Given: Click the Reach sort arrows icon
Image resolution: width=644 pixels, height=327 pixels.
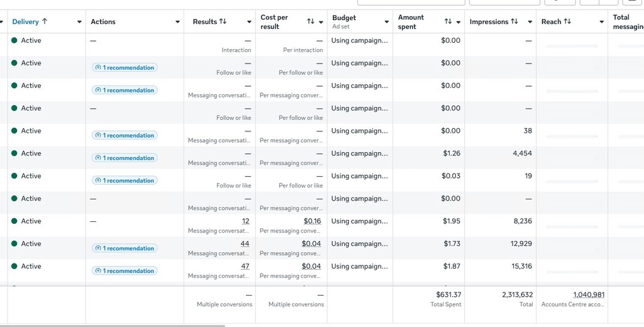Looking at the screenshot, I should (567, 21).
